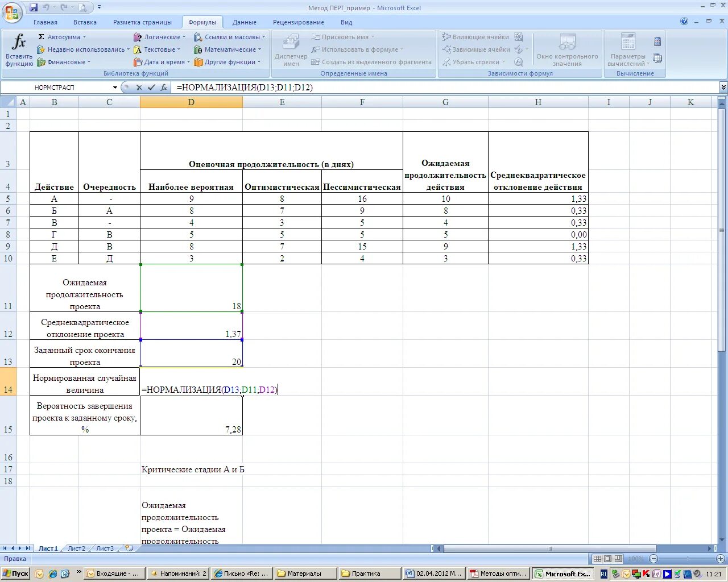Image resolution: width=728 pixels, height=582 pixels.
Task: Open the Рецензирование ribbon tab
Action: tap(299, 22)
